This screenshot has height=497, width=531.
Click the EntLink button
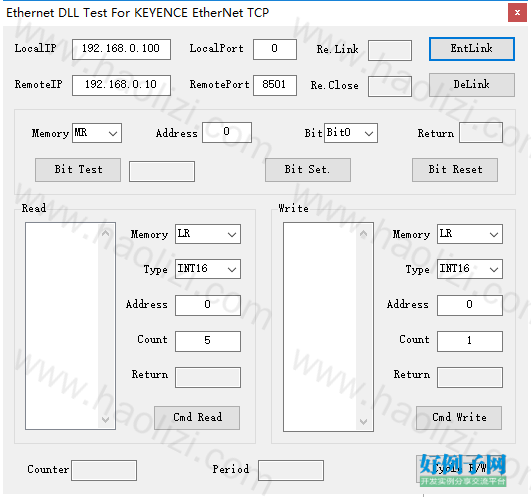click(472, 49)
